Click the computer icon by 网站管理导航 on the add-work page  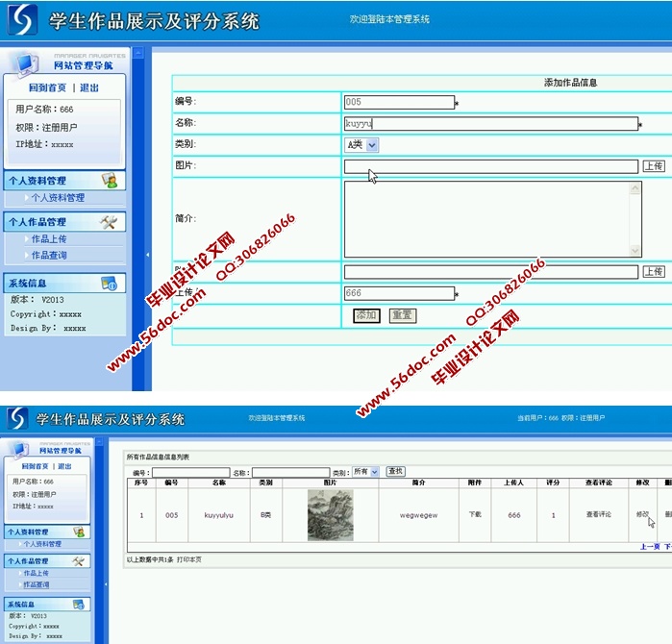tap(27, 63)
